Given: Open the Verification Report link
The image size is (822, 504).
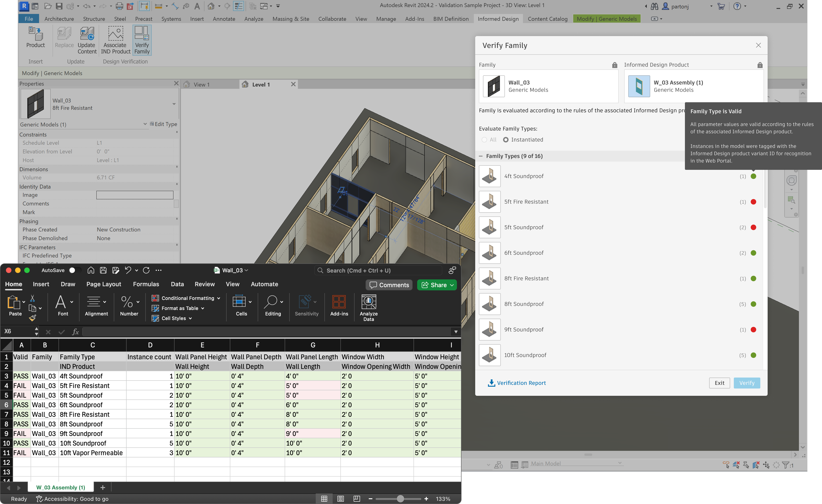Looking at the screenshot, I should (521, 383).
